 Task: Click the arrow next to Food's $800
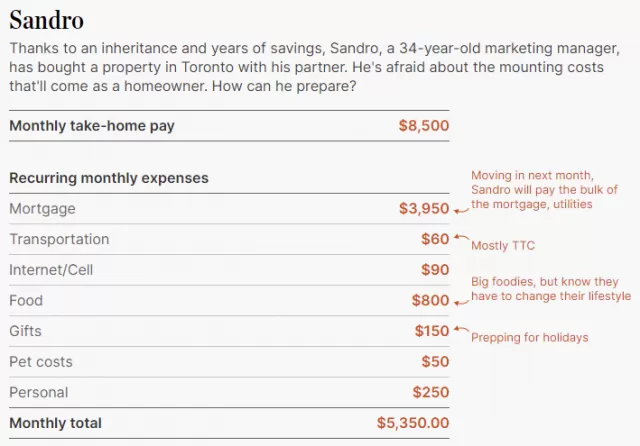(x=462, y=302)
